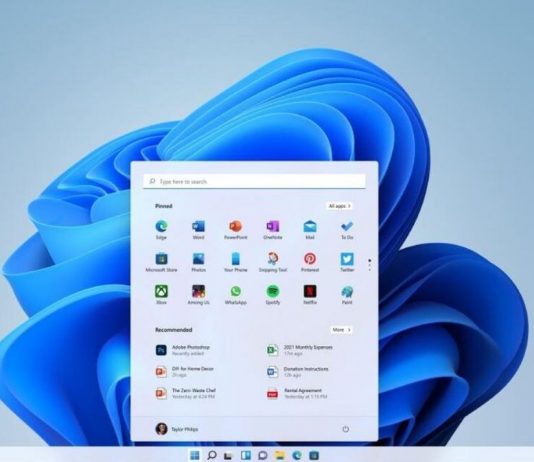The width and height of the screenshot is (534, 462).
Task: Open Search from the taskbar
Action: [211, 455]
